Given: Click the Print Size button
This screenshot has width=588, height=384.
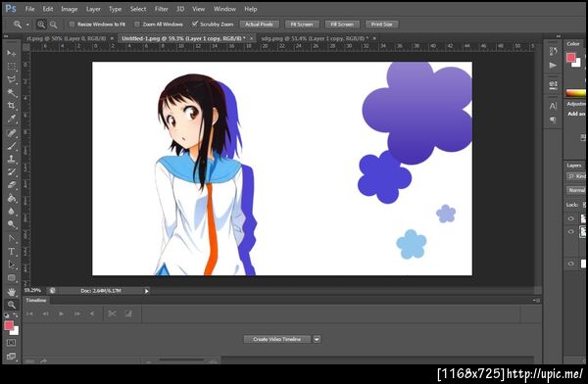Looking at the screenshot, I should click(382, 24).
